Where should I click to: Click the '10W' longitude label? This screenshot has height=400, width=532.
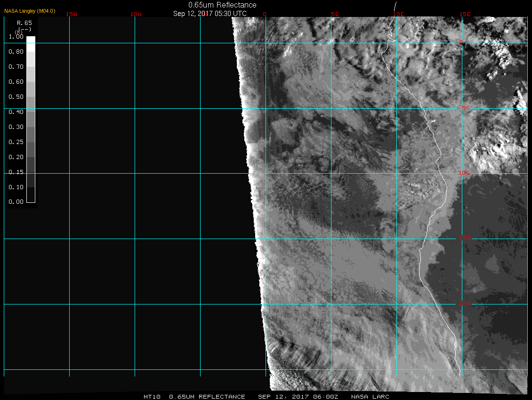136,14
